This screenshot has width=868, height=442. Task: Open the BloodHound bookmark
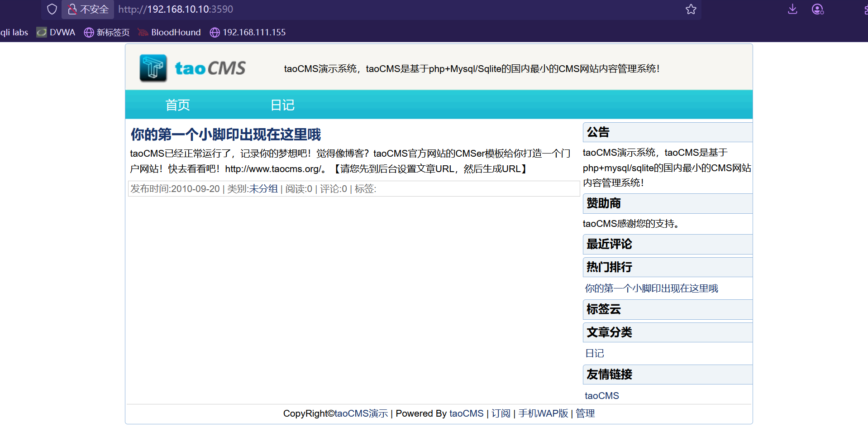tap(170, 32)
